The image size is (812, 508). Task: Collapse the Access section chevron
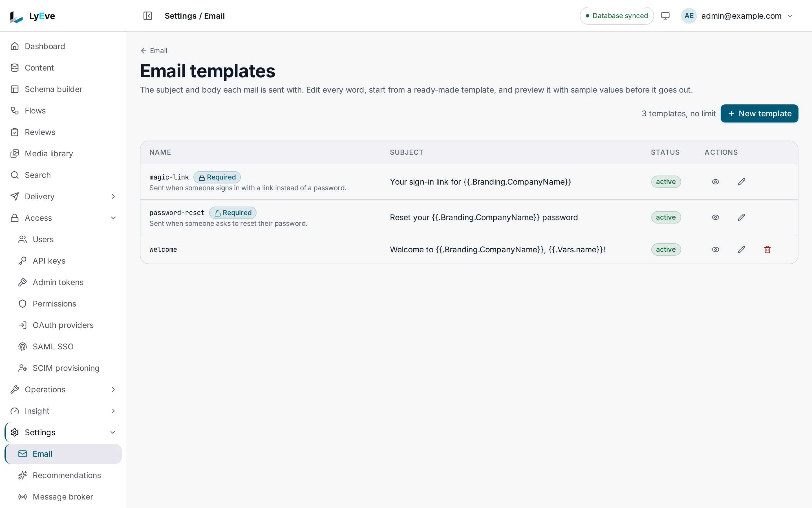tap(113, 218)
